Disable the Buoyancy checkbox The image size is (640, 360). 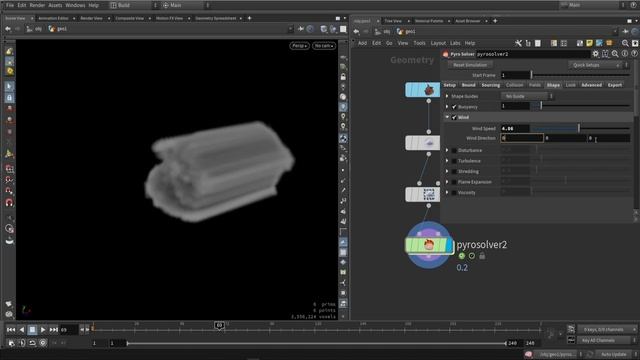tap(454, 107)
